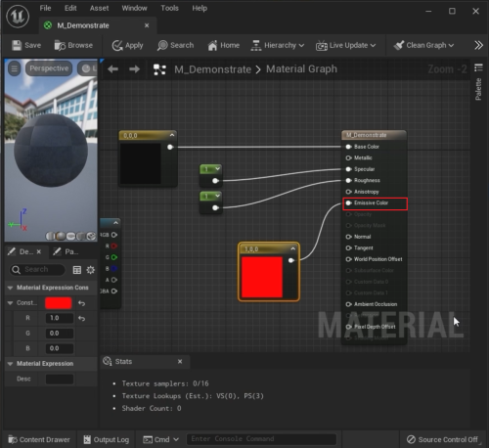489x448 pixels.
Task: Click the red Constant color swatch
Action: click(x=59, y=303)
